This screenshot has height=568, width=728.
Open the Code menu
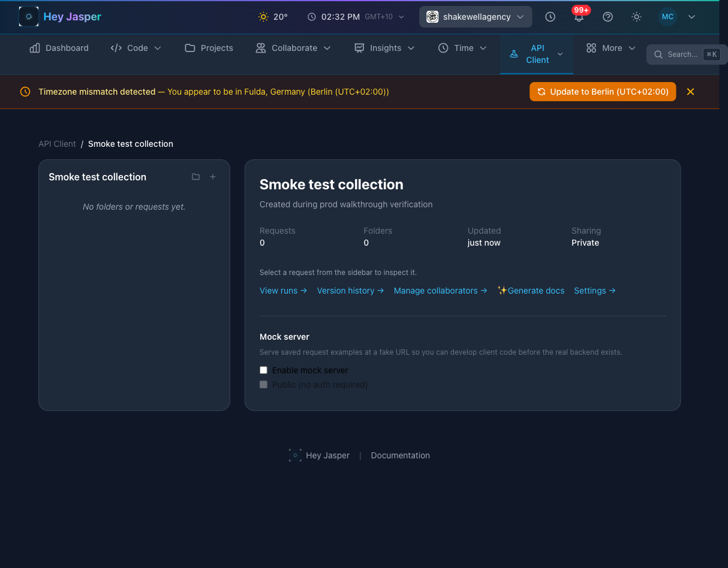click(x=136, y=48)
